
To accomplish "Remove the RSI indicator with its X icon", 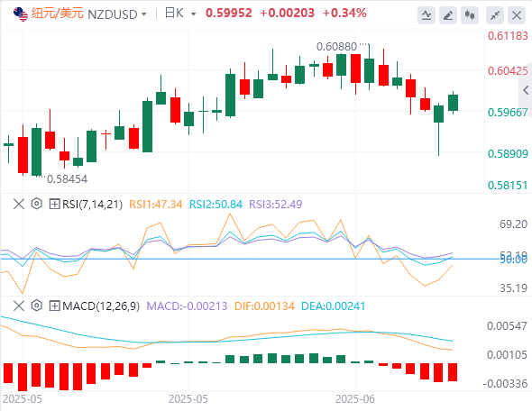I will pyautogui.click(x=19, y=204).
